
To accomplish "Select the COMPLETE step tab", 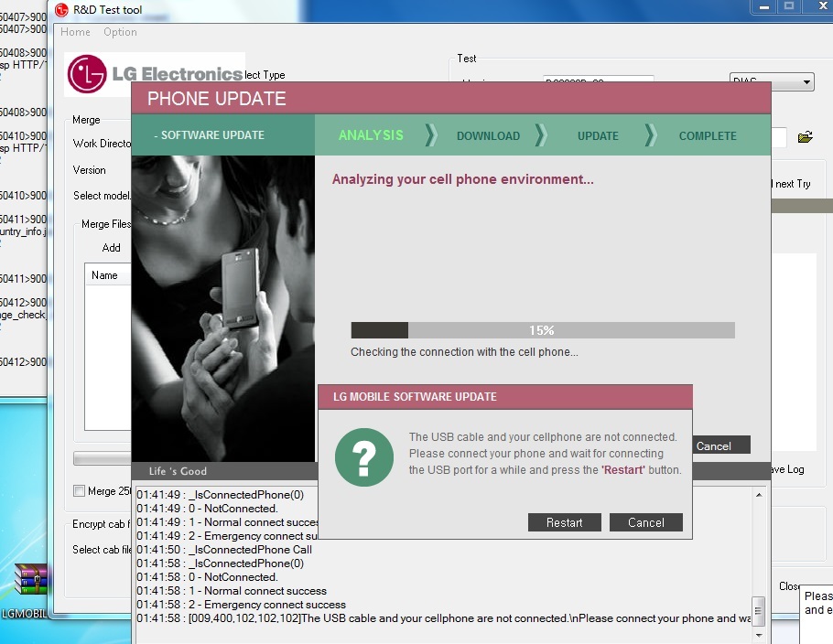I will point(708,136).
